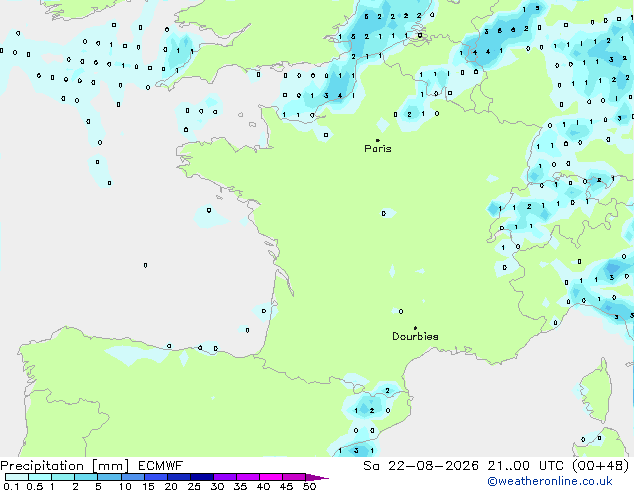Select the '21..00 UTC' time text
The width and height of the screenshot is (634, 490).
(526, 466)
